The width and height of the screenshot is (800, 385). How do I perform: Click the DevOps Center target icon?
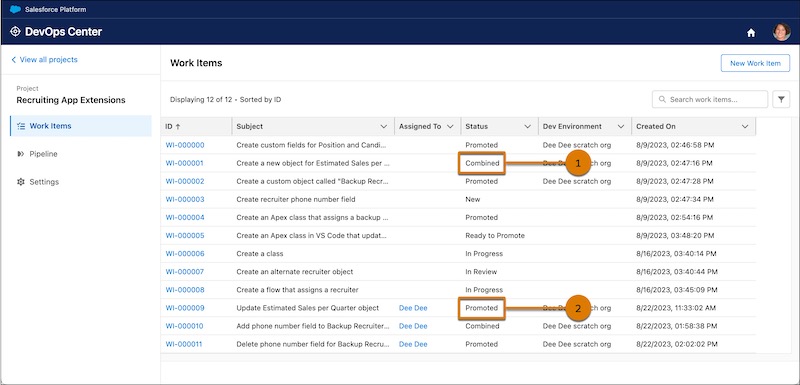(15, 32)
